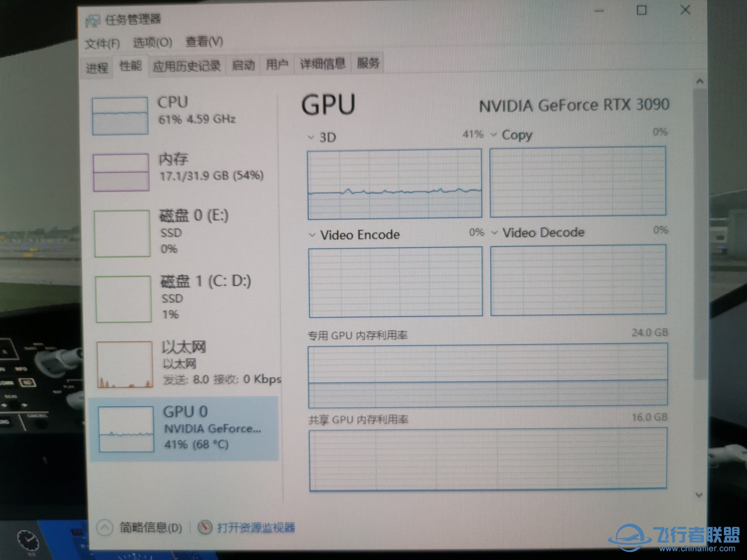Select the GPU 0 graph thumbnail

point(126,429)
